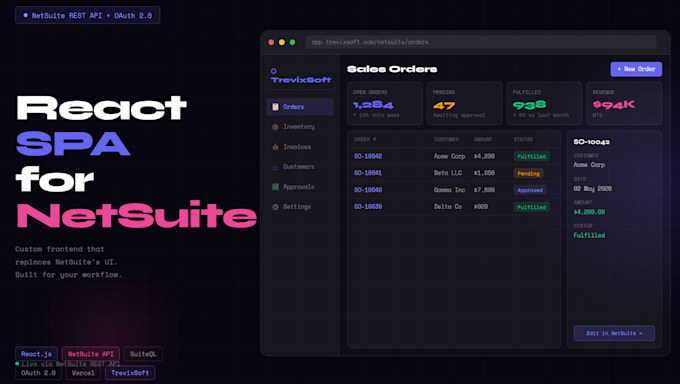Click Acme Corp in the detail panel
The height and width of the screenshot is (384, 680).
tap(589, 165)
